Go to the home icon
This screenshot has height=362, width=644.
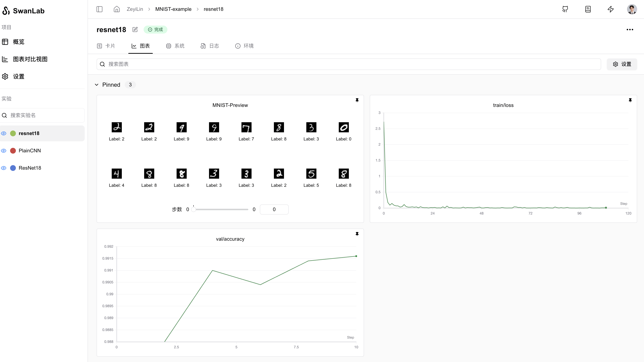[x=117, y=9]
